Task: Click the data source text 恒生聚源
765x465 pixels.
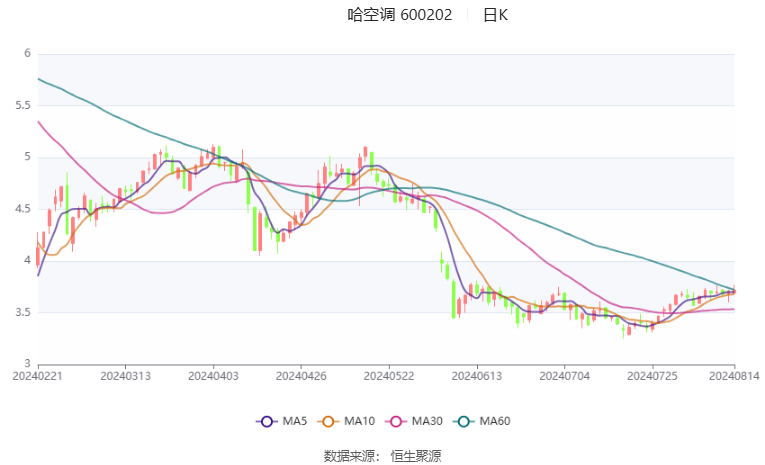Action: point(416,456)
